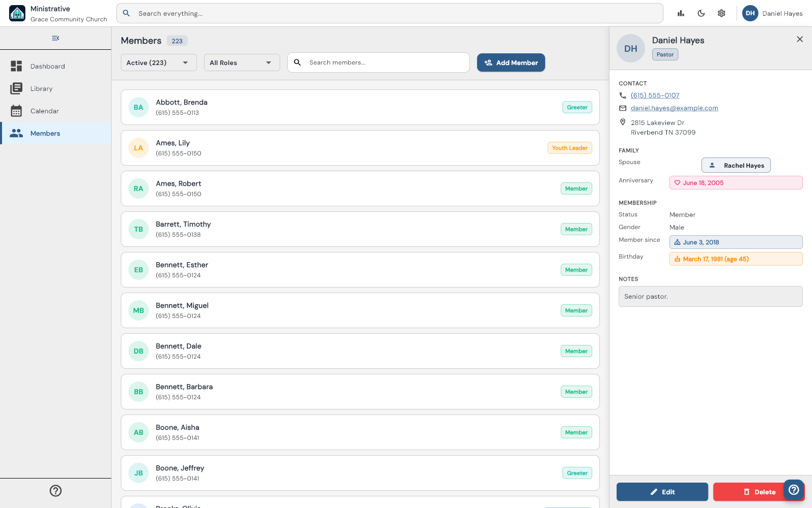Viewport: 812px width, 508px height.
Task: Open the All Roles filter dropdown
Action: click(242, 62)
